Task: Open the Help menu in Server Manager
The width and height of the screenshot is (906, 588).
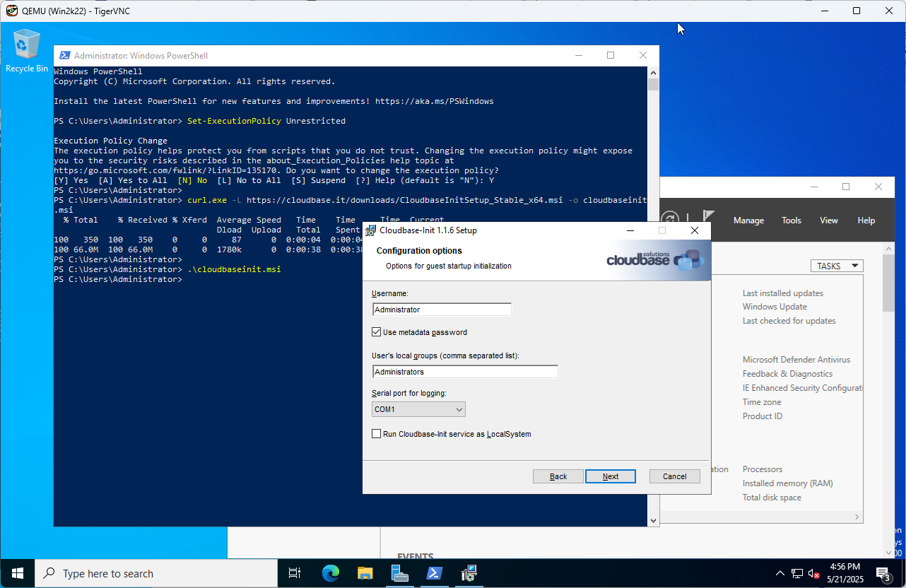Action: tap(866, 220)
